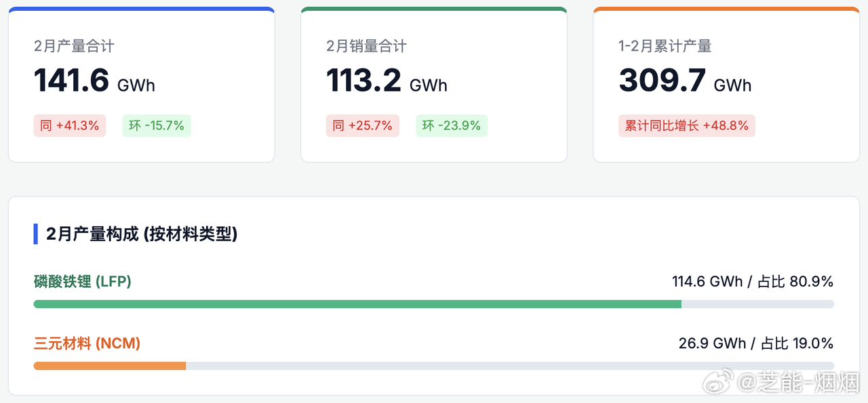The width and height of the screenshot is (868, 403).
Task: Click the 26.9 GWh / 占比 19.0% text
Action: pyautogui.click(x=756, y=343)
